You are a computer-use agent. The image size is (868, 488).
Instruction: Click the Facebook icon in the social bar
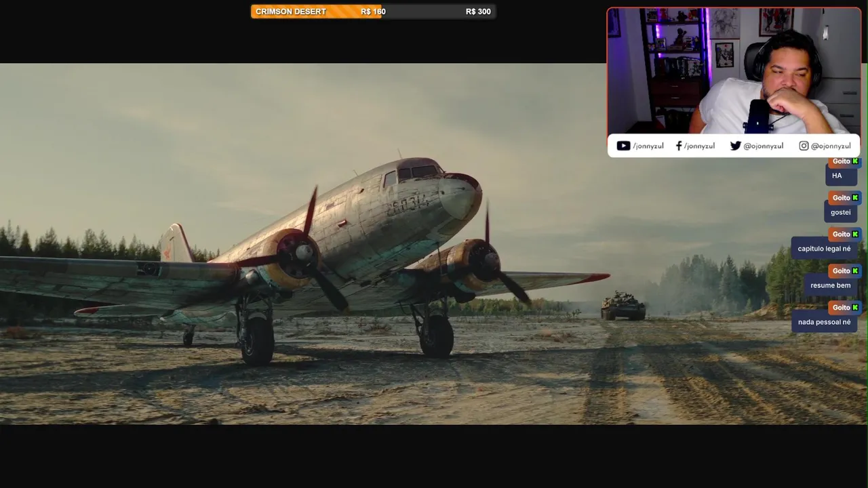click(679, 146)
